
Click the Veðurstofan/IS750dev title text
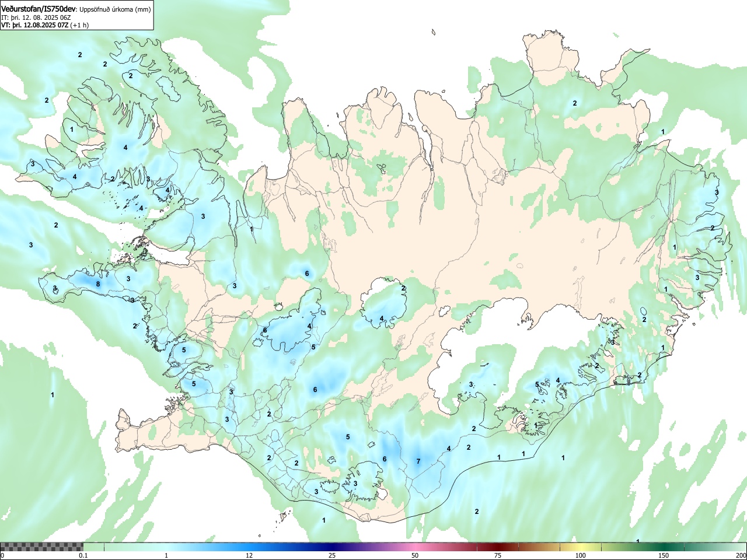click(x=39, y=8)
